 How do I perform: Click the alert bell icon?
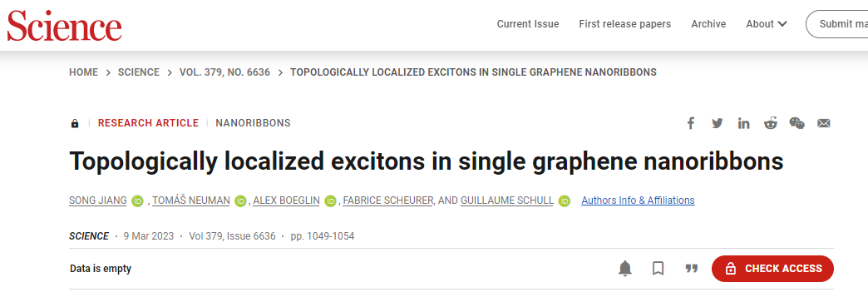625,269
